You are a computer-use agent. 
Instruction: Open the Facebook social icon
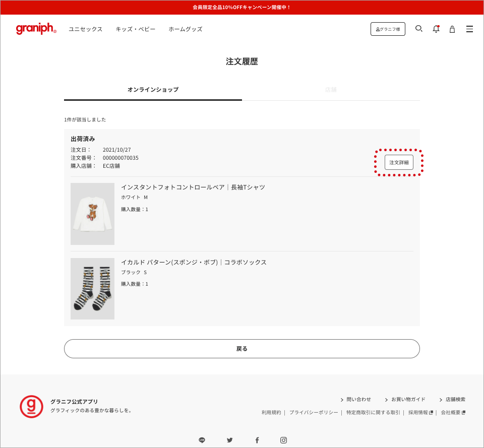[257, 440]
